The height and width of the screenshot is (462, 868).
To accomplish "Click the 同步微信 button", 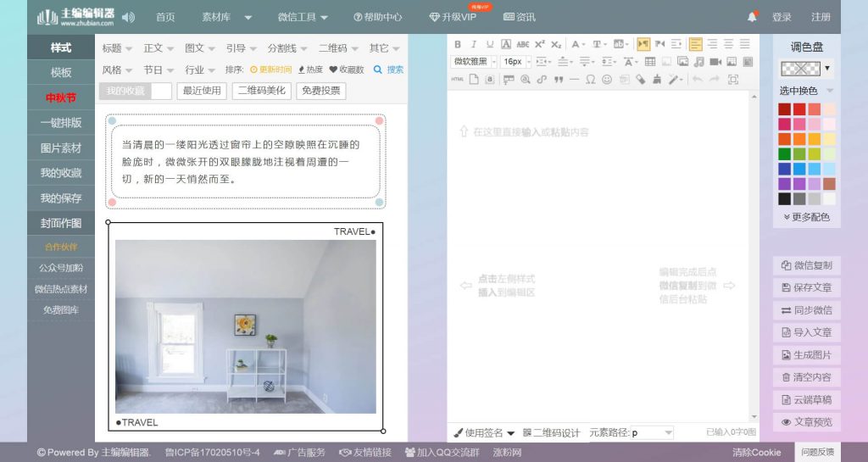I will 807,310.
